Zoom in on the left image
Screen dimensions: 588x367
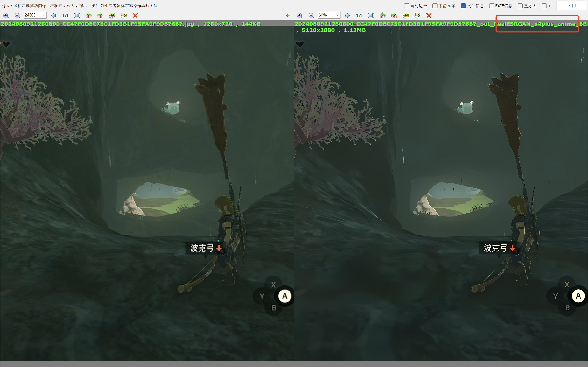[6, 16]
